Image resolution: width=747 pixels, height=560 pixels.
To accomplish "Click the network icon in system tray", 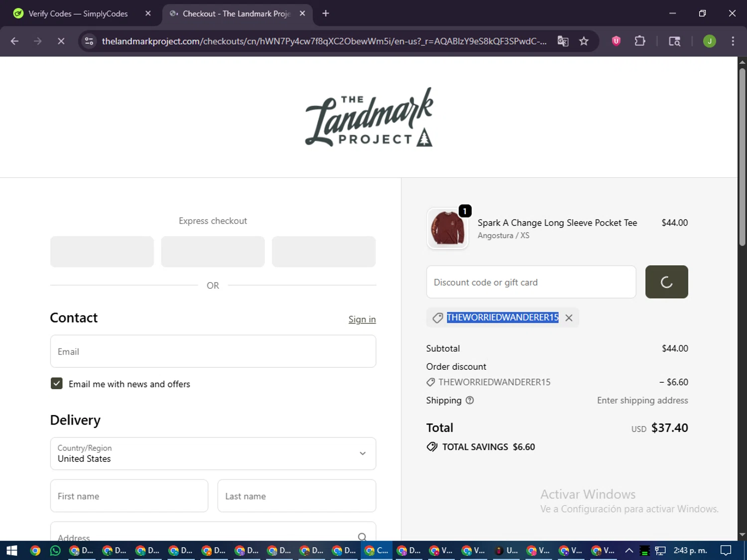I will point(660,551).
